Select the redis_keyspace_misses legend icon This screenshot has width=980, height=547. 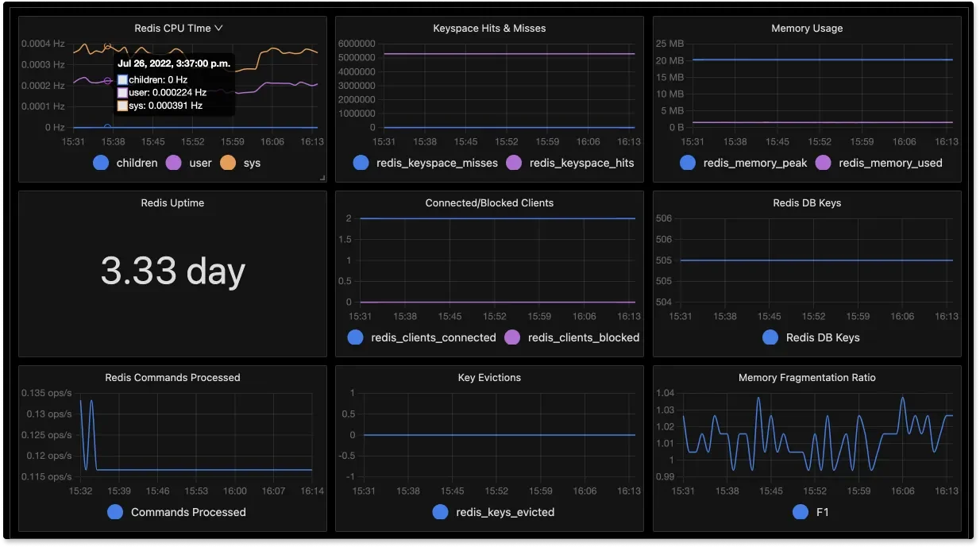pos(361,163)
